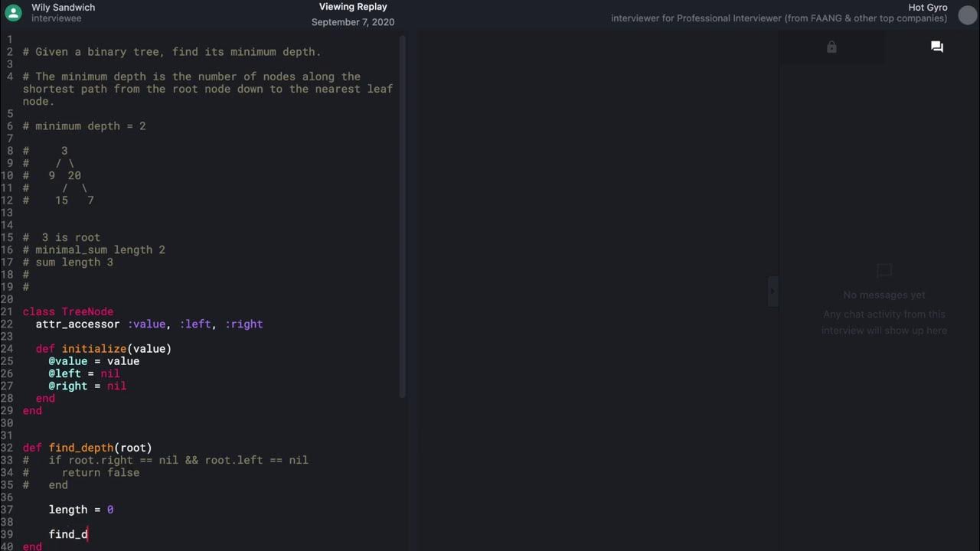Click the 'attr_accessor :value, :left, :right' line
The height and width of the screenshot is (551, 980).
click(x=149, y=324)
